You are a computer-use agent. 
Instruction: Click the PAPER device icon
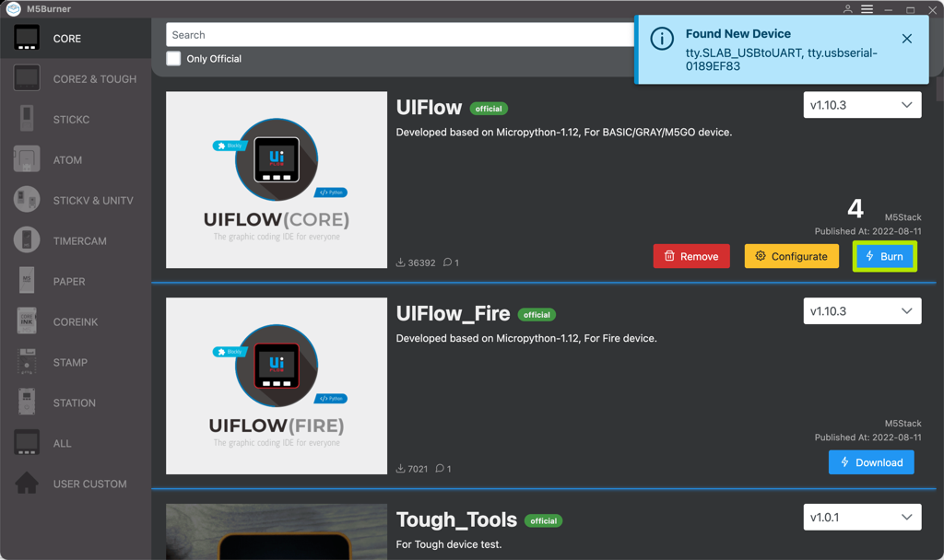tap(27, 280)
